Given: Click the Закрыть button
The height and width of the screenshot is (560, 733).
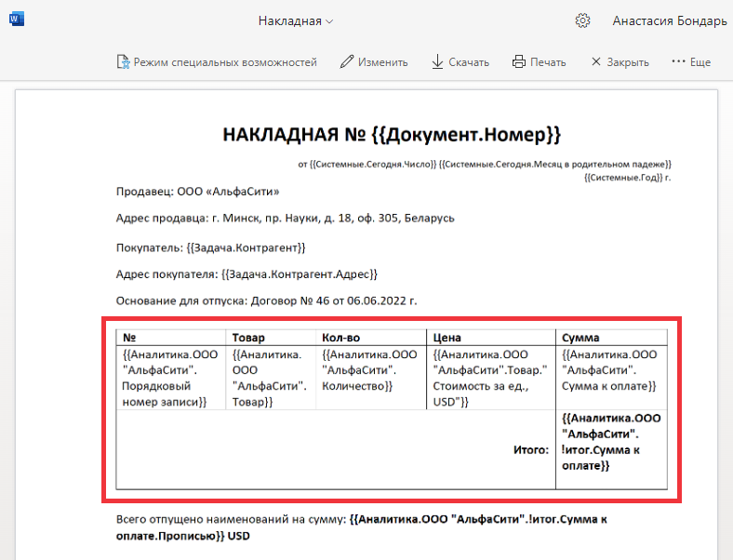Looking at the screenshot, I should pos(620,61).
